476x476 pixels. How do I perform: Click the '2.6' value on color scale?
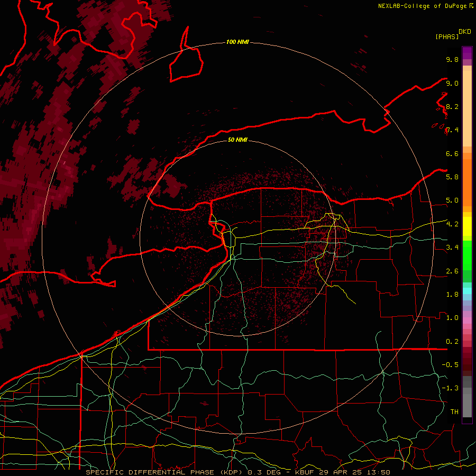452,271
